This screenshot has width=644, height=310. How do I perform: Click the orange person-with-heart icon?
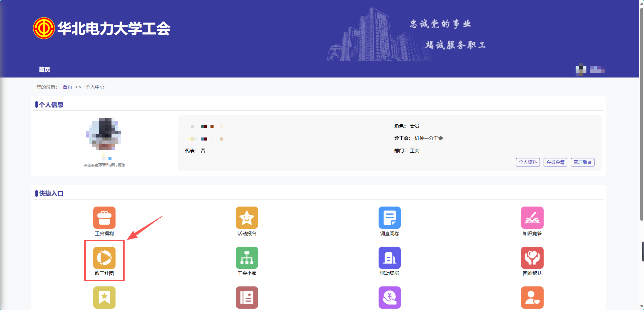click(x=533, y=297)
